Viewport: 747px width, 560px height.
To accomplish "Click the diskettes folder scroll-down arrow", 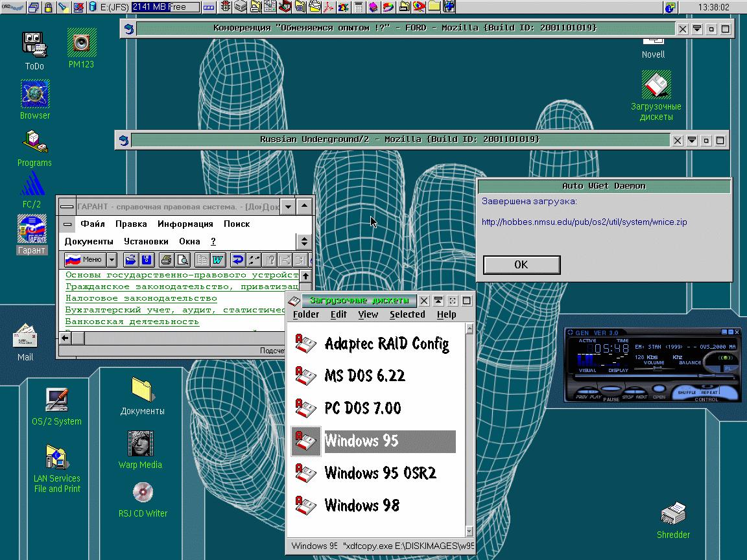I will click(x=469, y=531).
